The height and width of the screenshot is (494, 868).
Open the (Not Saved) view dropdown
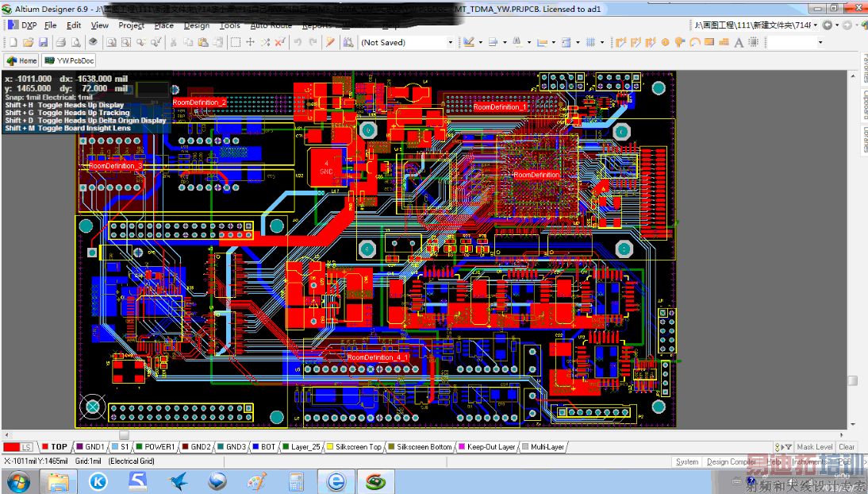click(x=450, y=42)
